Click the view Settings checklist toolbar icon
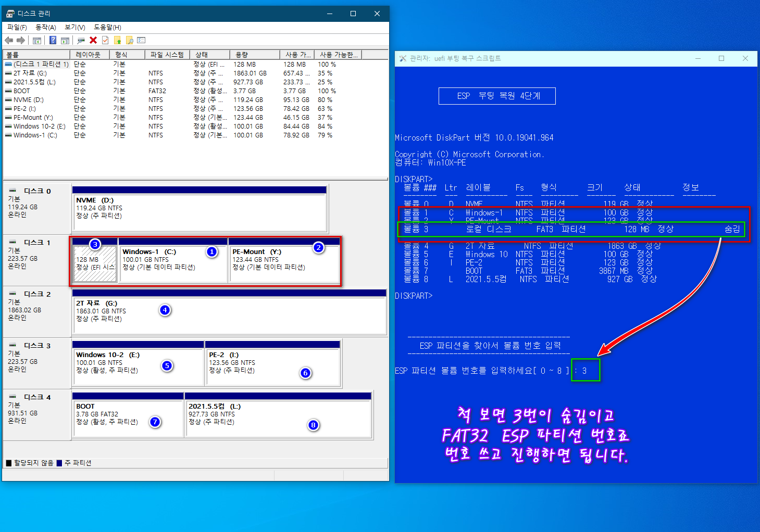Viewport: 760px width, 532px height. click(141, 40)
